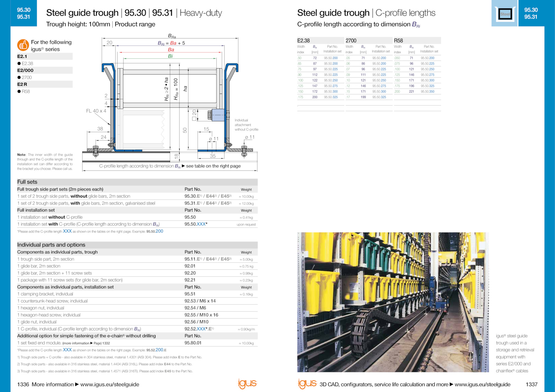Select the 'E2.1' series heading
Viewport: 555px width, 392px height.
[45, 56]
